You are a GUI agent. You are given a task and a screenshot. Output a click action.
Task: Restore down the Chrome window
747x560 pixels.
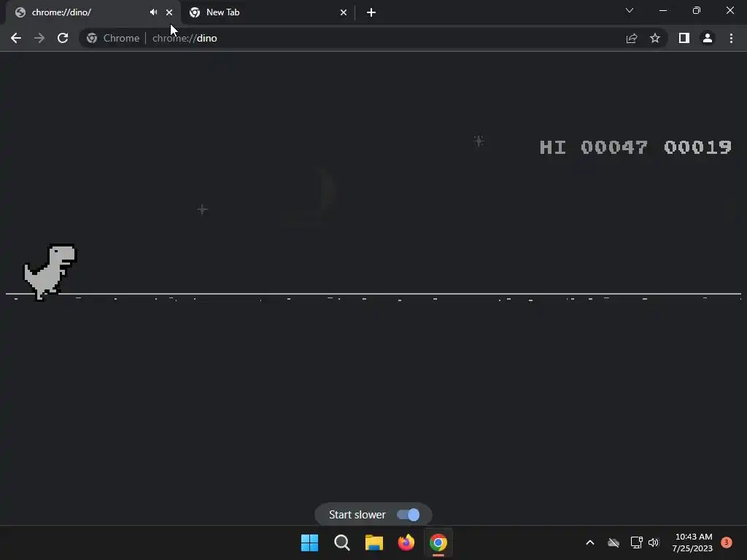(697, 10)
